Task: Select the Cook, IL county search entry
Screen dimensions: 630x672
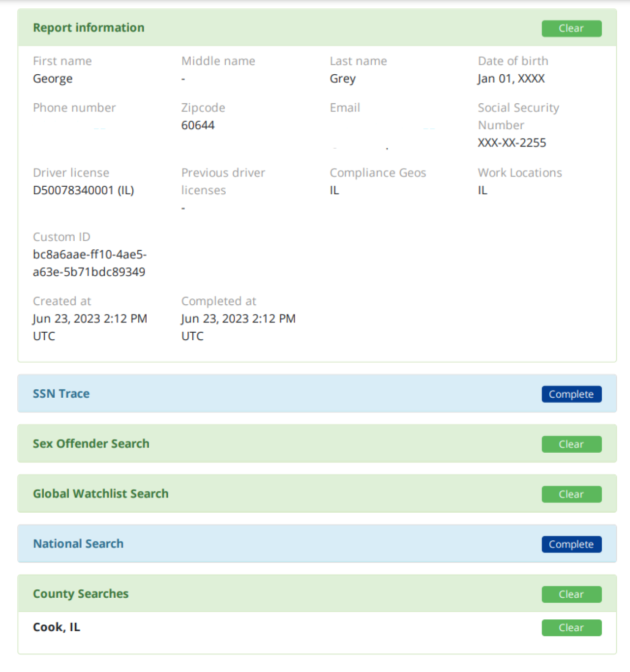Action: coord(56,627)
